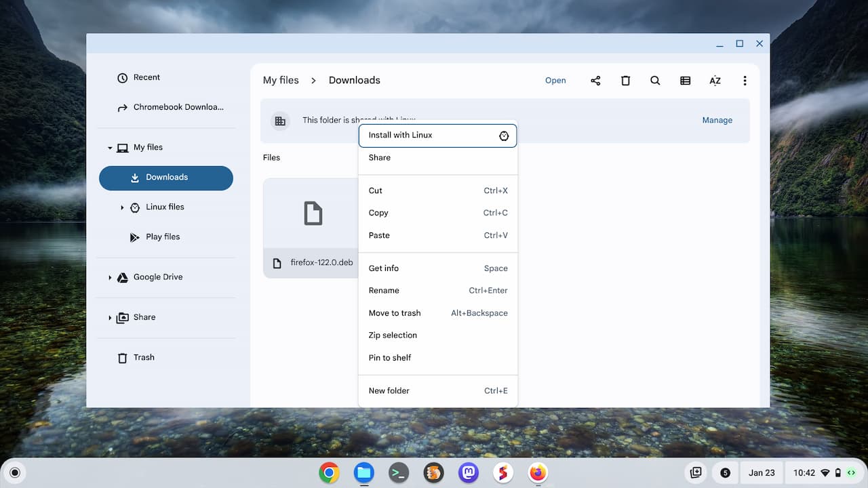Open the red S app on the shelf
This screenshot has height=488, width=868.
point(503,472)
